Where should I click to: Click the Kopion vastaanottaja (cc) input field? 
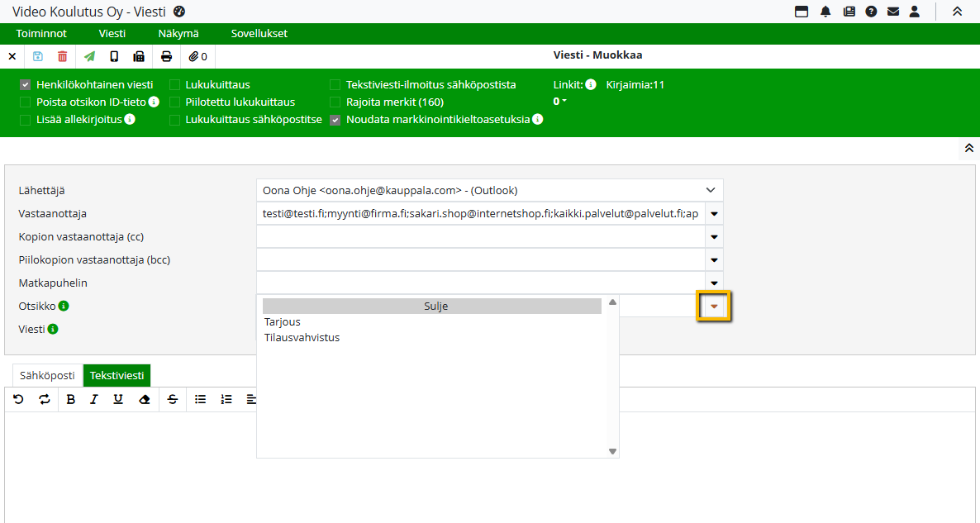[x=479, y=236]
